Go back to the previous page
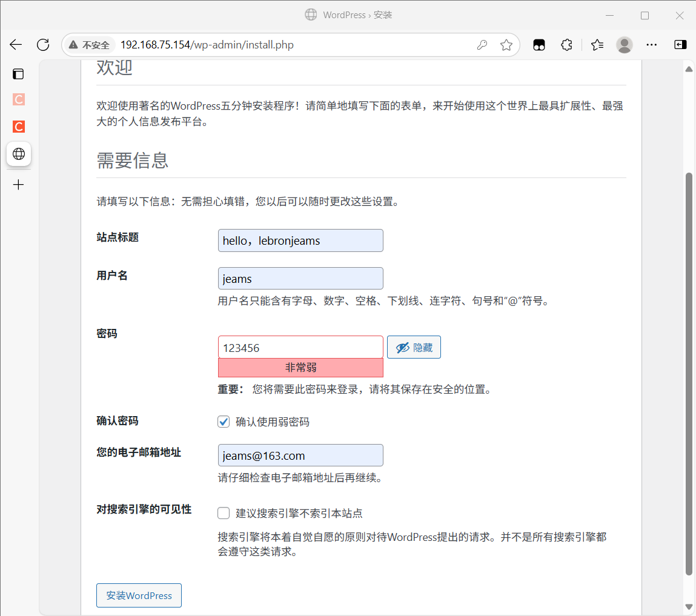 point(16,44)
